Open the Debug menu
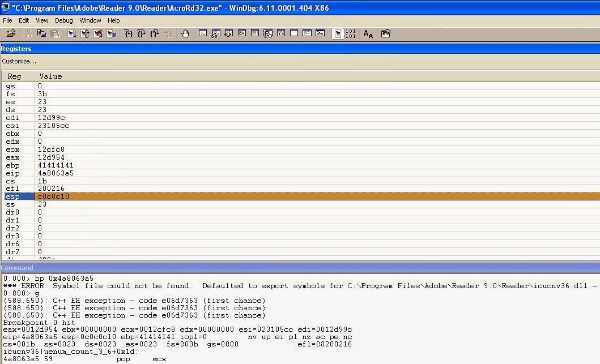Image resolution: width=600 pixels, height=364 pixels. tap(63, 20)
